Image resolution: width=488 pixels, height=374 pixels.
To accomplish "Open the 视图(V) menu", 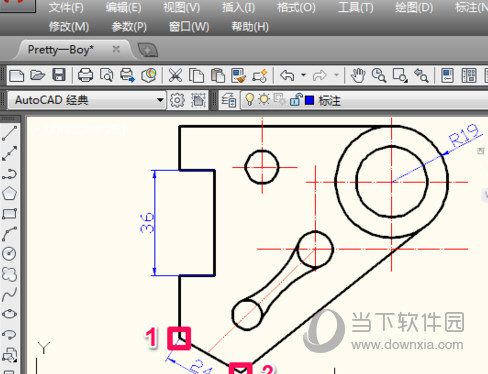I will coord(182,7).
